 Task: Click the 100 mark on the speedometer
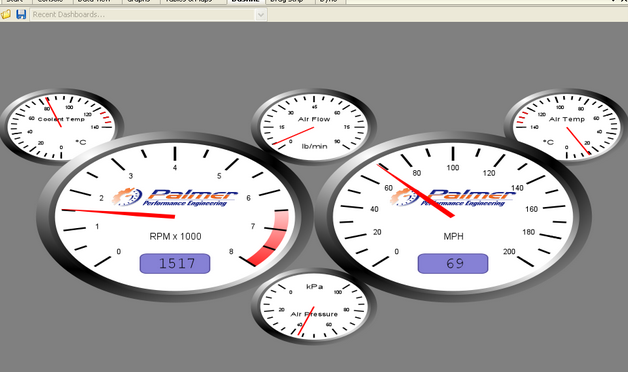453,167
